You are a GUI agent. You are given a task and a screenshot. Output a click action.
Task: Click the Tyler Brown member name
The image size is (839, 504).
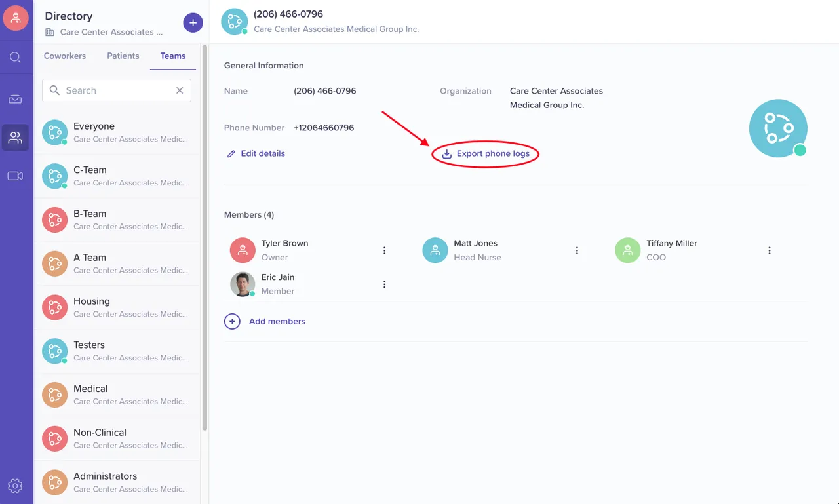click(284, 243)
